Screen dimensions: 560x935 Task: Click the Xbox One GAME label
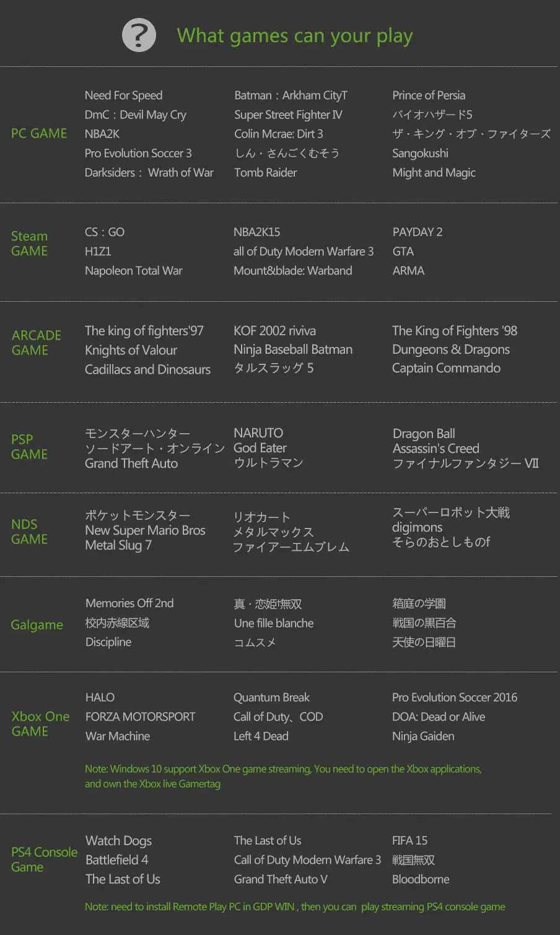point(40,724)
